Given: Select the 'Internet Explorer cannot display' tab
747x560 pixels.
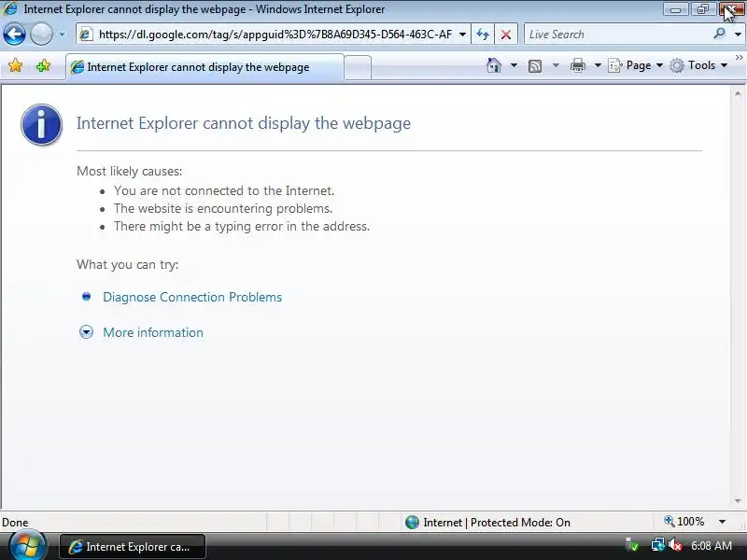Looking at the screenshot, I should [x=204, y=67].
